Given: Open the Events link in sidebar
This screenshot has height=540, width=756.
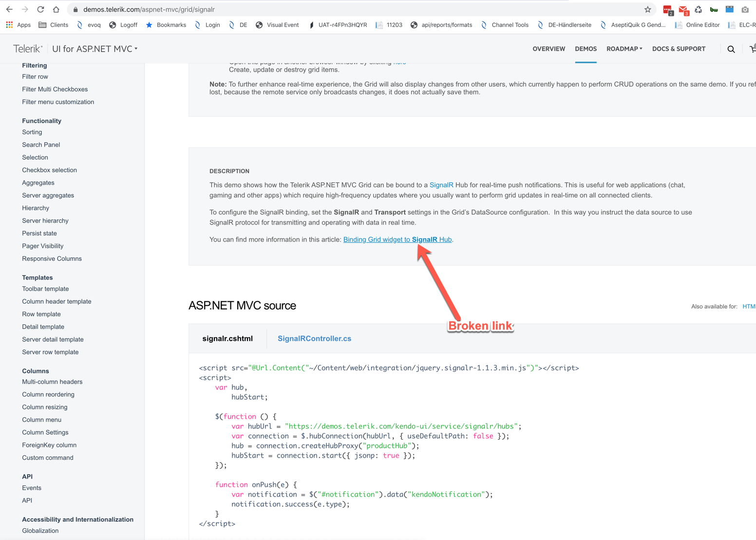Looking at the screenshot, I should click(32, 488).
